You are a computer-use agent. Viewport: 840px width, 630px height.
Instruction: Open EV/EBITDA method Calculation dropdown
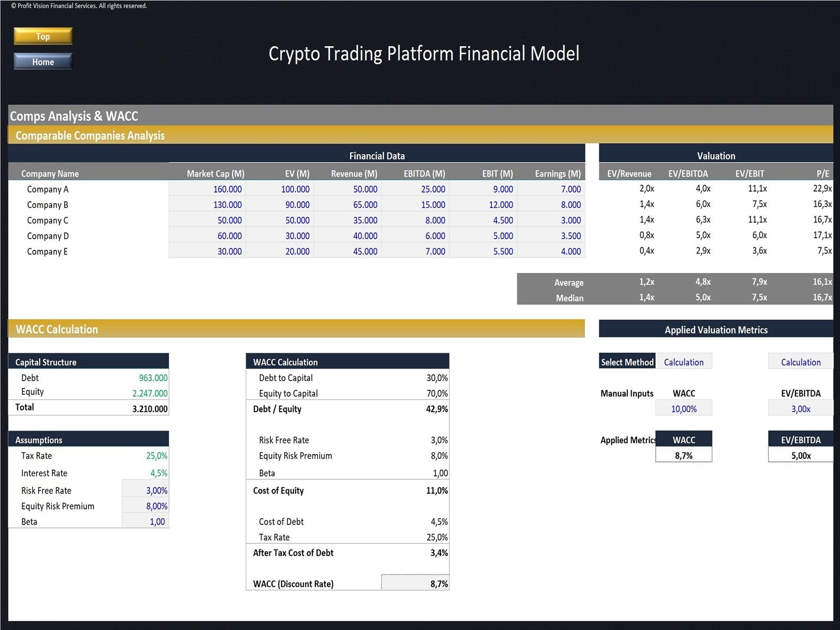(800, 362)
